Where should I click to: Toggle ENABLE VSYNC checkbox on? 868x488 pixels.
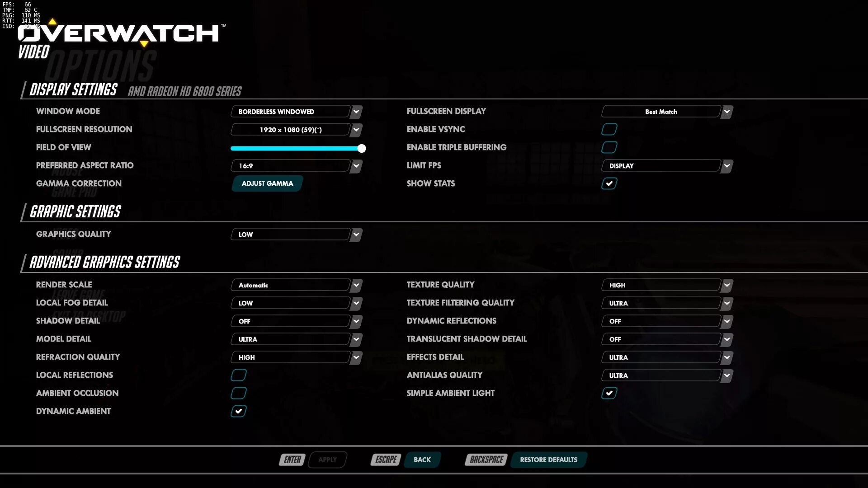click(609, 129)
